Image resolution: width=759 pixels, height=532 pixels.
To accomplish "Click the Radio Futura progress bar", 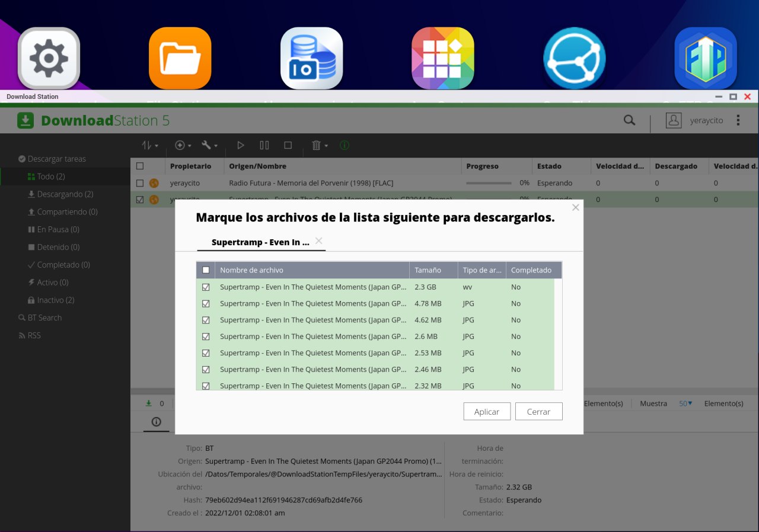I will (x=489, y=183).
